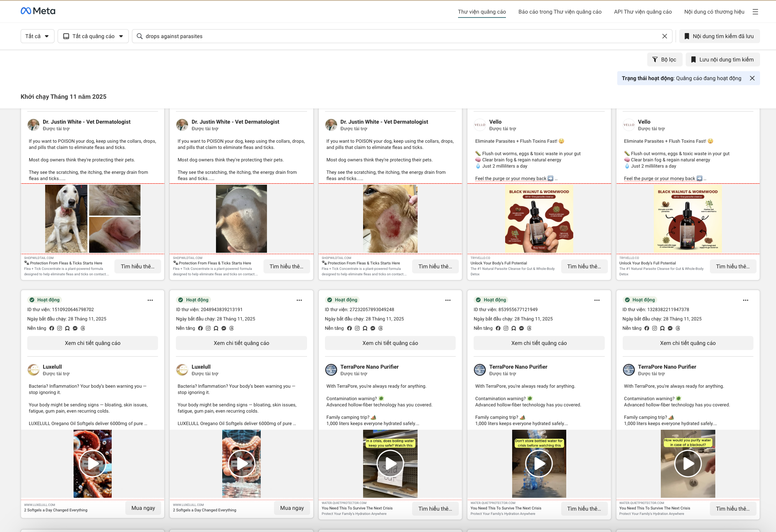Switch to Báo cáo trong Thư viện quảng cáo tab
Image resolution: width=776 pixels, height=532 pixels.
pos(560,12)
